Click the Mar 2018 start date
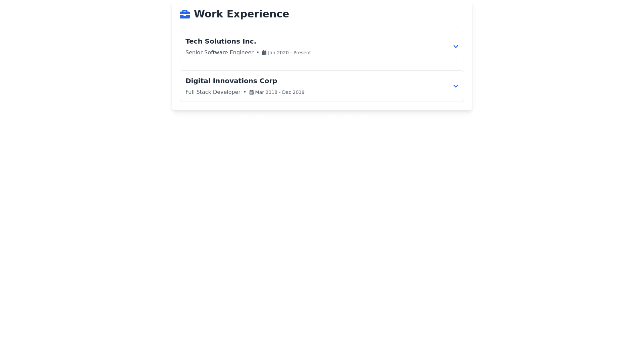This screenshot has width=644, height=362. [x=266, y=92]
